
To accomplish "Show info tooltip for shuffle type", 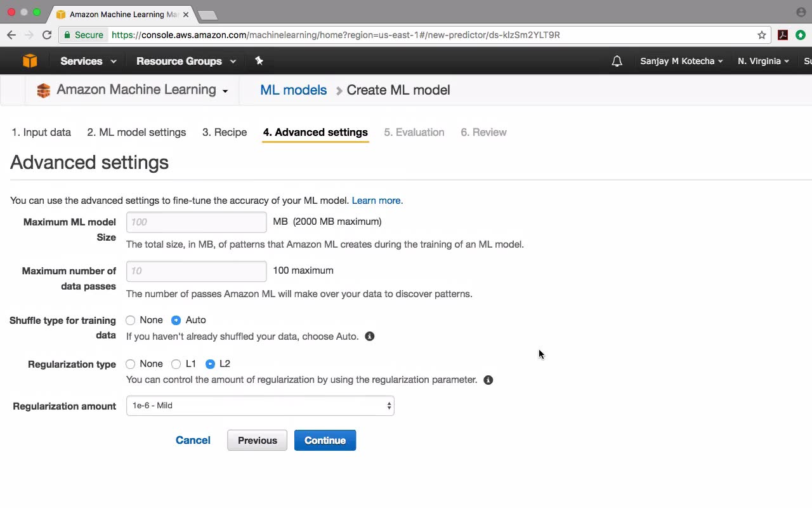I will tap(370, 337).
